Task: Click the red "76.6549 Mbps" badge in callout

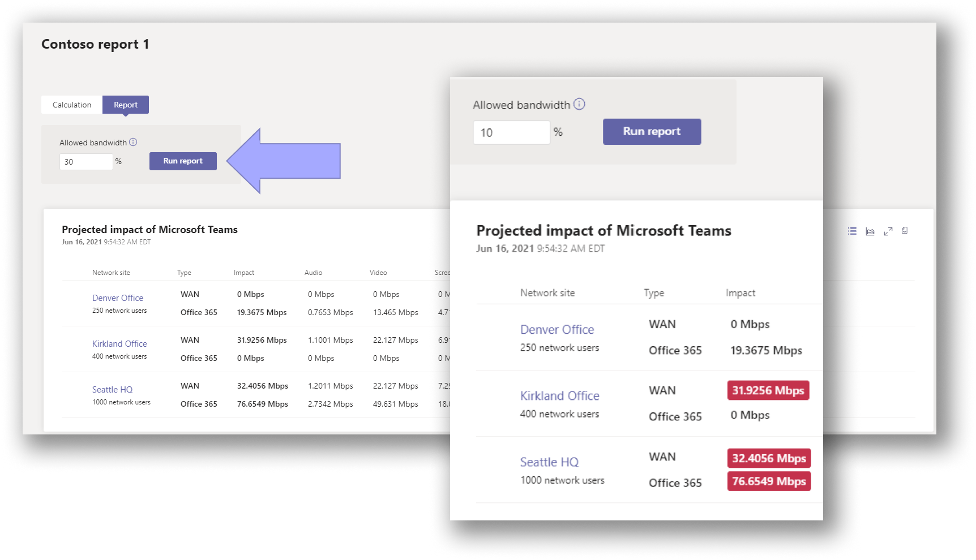Action: [x=769, y=481]
